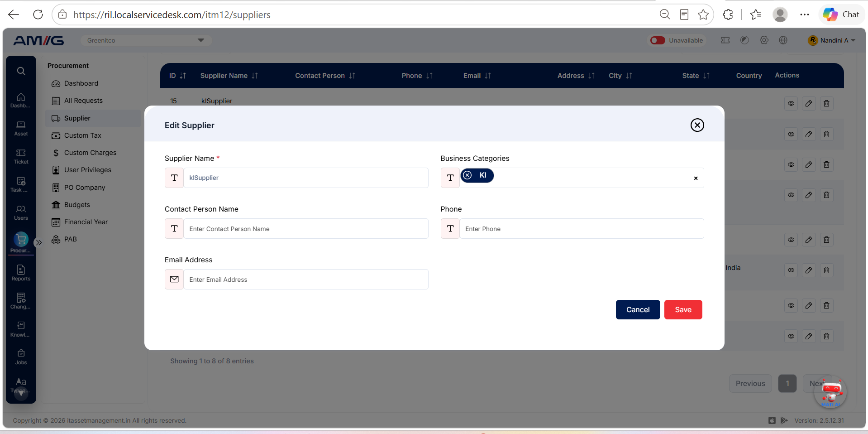Click view eye icon for klSupplier row

791,103
